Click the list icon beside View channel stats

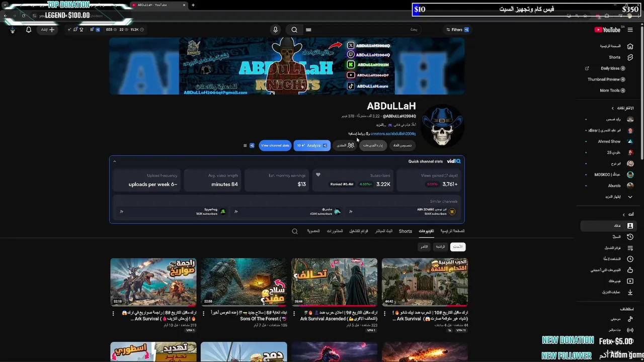pyautogui.click(x=245, y=145)
